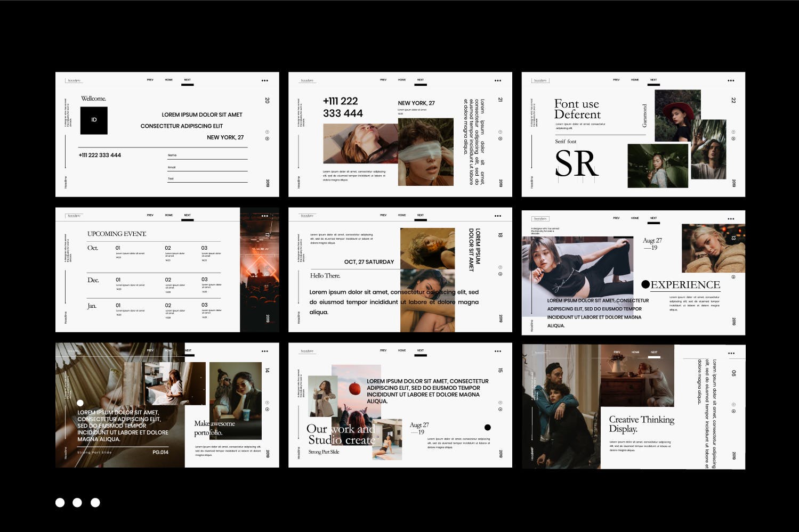
Task: Click the black dot on the Our work and Studio slide
Action: [487, 427]
